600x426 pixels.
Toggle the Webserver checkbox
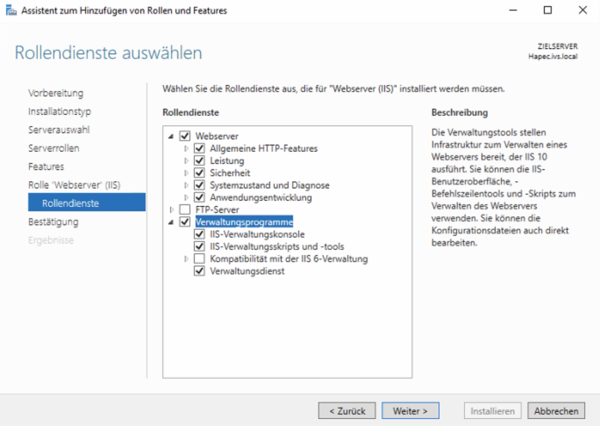point(185,136)
